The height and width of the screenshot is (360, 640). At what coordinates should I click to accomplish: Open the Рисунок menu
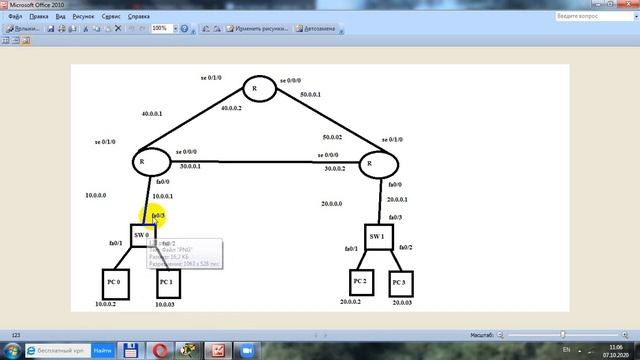pyautogui.click(x=83, y=17)
